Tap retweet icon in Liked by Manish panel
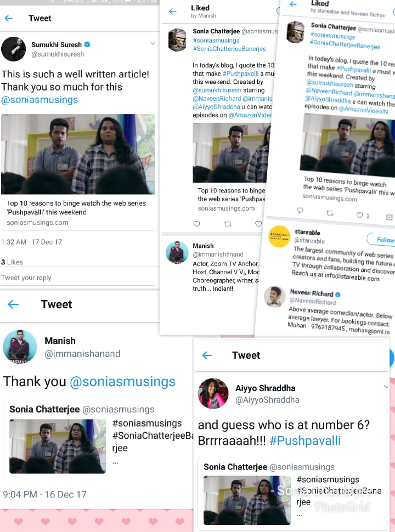The height and width of the screenshot is (532, 395). coord(228,224)
